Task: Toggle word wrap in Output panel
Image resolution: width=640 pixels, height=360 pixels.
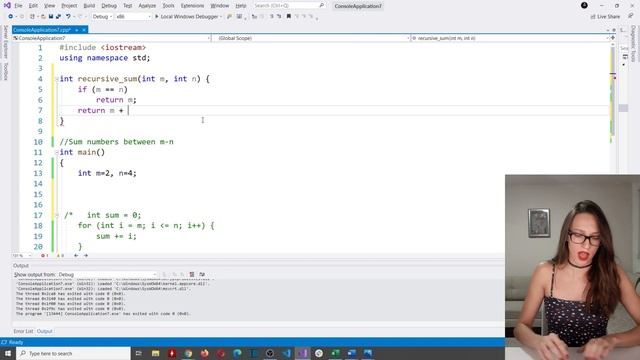Action: [x=202, y=274]
